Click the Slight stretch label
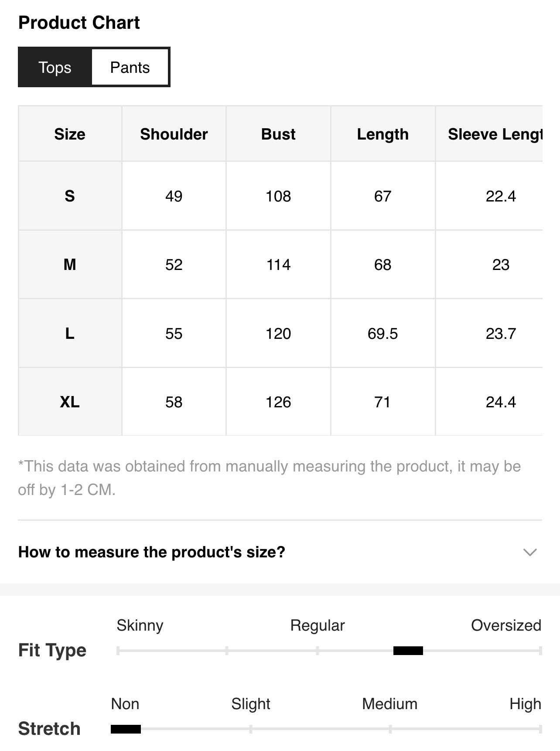Image resolution: width=560 pixels, height=751 pixels. 251,704
